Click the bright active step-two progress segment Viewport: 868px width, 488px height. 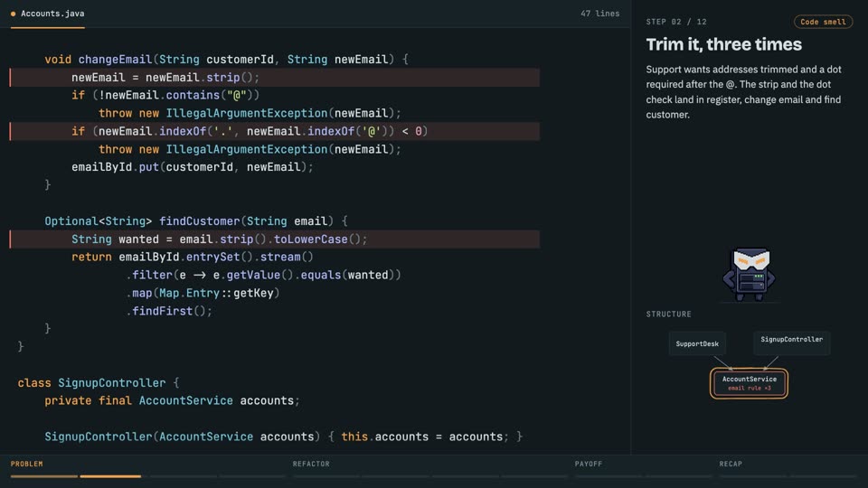click(110, 476)
